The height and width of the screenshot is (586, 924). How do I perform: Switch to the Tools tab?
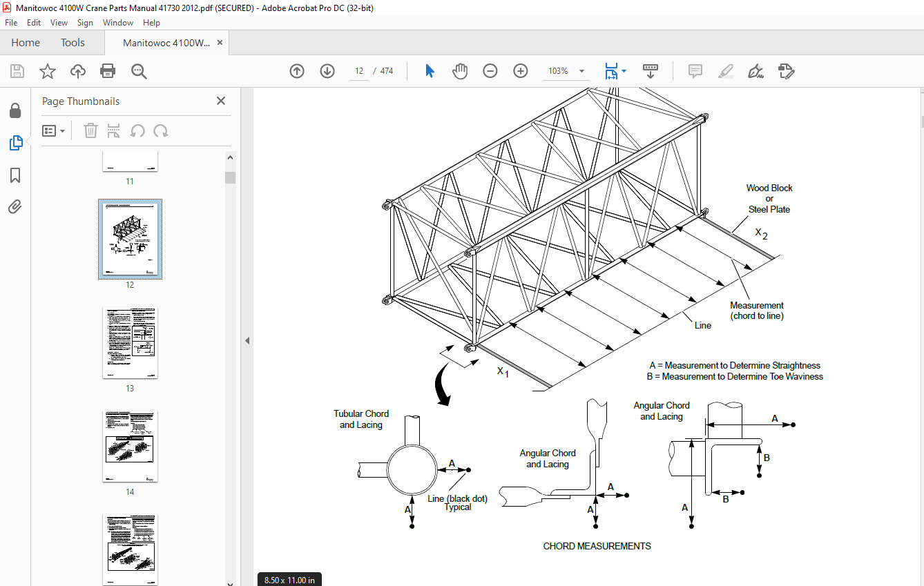[x=73, y=43]
